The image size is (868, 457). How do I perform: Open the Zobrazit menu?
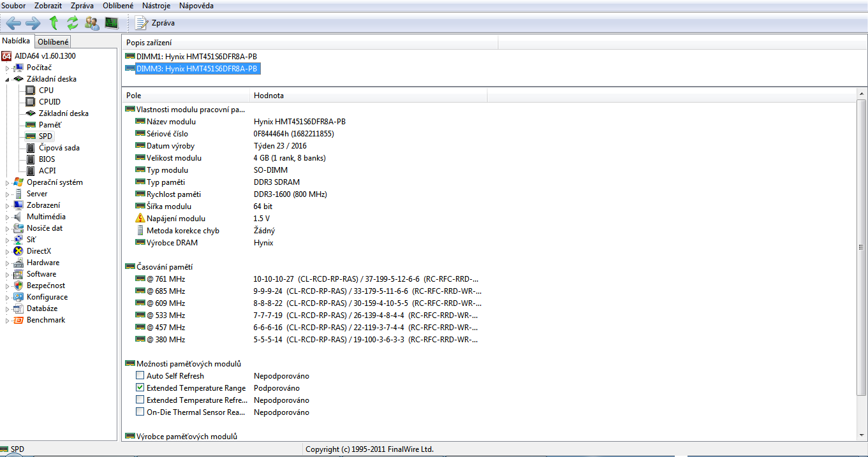coord(48,6)
